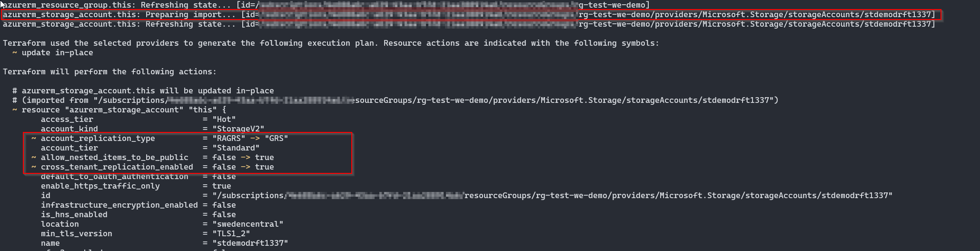
Task: Click the access_tier "Hot" value
Action: click(x=224, y=120)
